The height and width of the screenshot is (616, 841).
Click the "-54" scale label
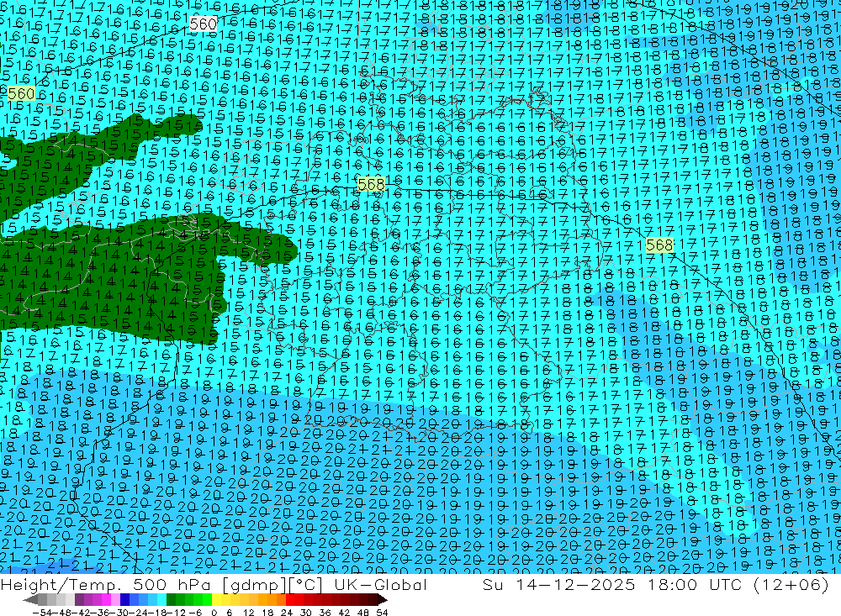click(42, 613)
